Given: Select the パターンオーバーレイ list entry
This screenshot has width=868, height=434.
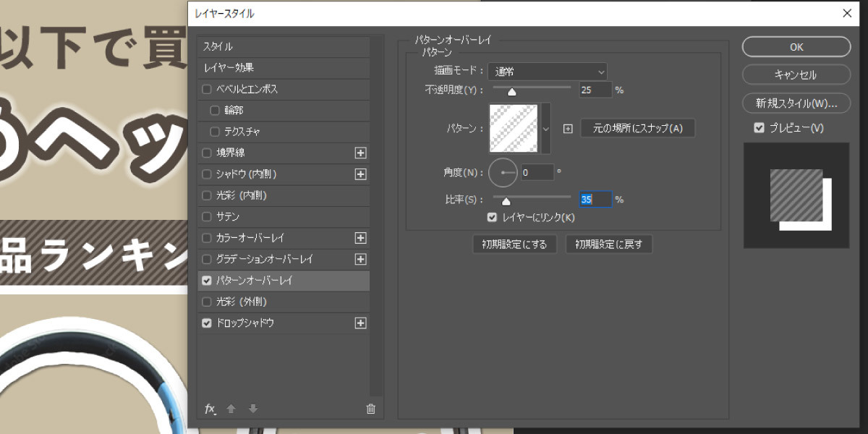Looking at the screenshot, I should click(x=284, y=281).
